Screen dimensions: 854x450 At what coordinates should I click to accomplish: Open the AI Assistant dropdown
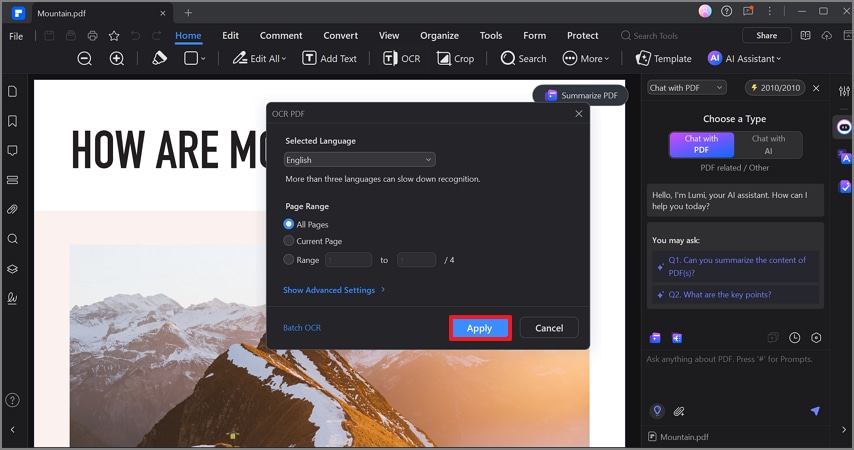point(744,58)
